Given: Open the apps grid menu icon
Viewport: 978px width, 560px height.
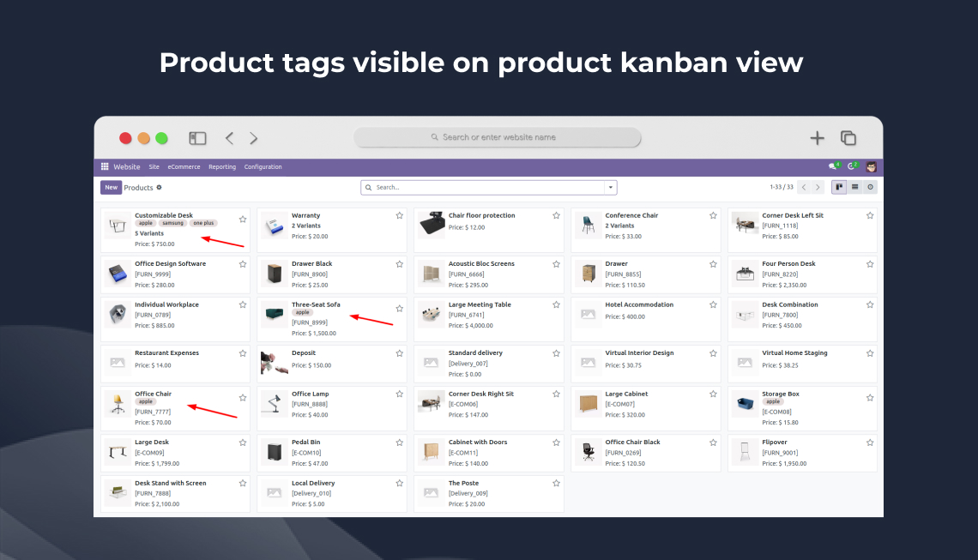Looking at the screenshot, I should pyautogui.click(x=105, y=166).
